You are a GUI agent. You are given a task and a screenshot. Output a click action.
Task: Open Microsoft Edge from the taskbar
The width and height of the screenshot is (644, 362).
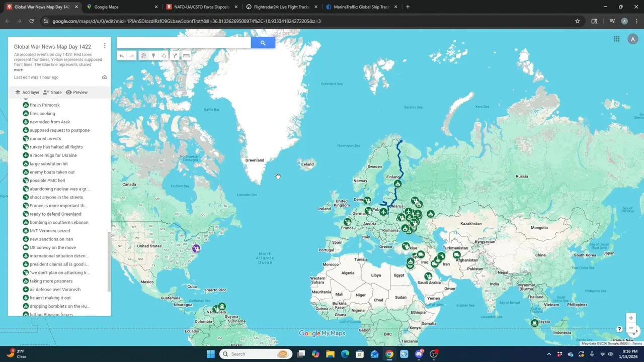tap(345, 354)
